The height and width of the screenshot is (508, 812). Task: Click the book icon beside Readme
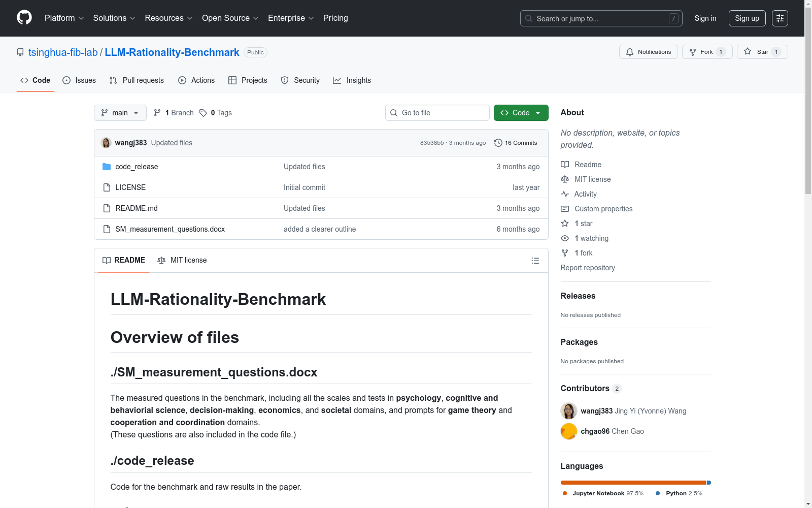click(x=565, y=165)
